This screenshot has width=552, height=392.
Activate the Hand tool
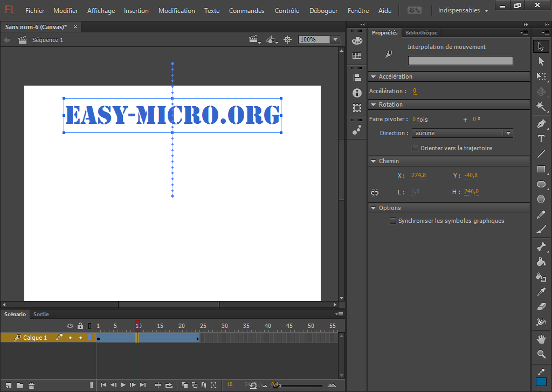(x=541, y=339)
